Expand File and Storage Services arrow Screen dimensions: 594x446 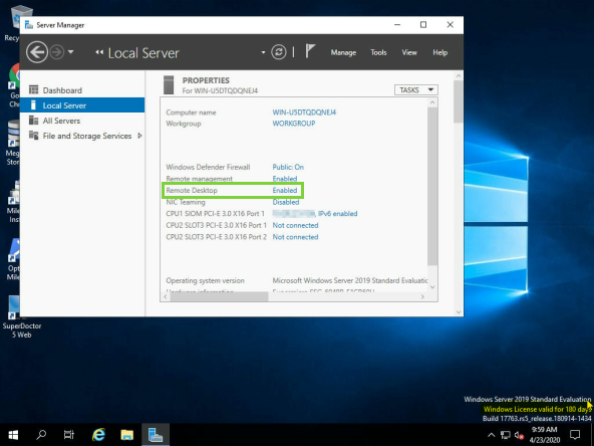coord(140,136)
